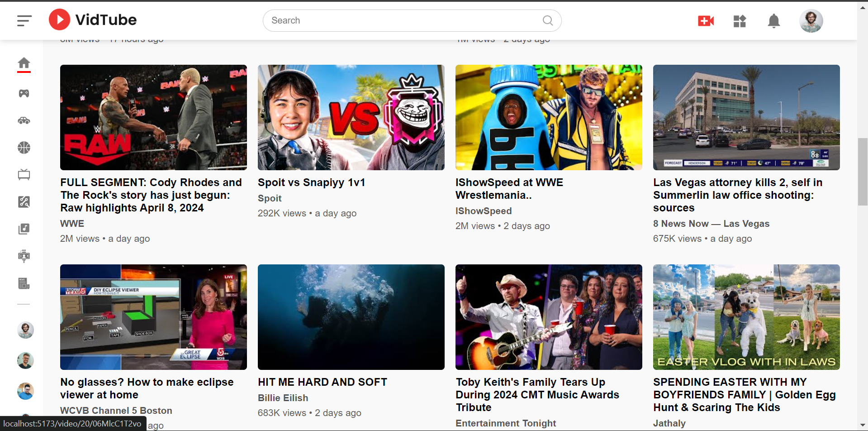
Task: Select the Entertainment TV icon in sidebar
Action: [x=24, y=175]
